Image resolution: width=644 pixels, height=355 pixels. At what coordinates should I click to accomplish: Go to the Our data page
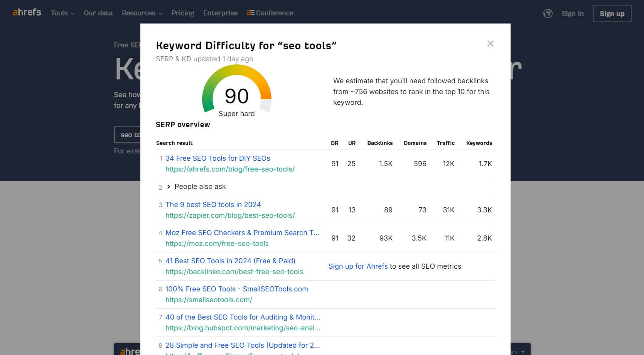pos(98,13)
